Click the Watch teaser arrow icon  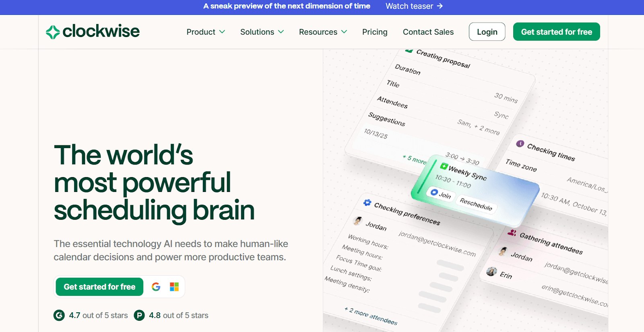pos(440,6)
